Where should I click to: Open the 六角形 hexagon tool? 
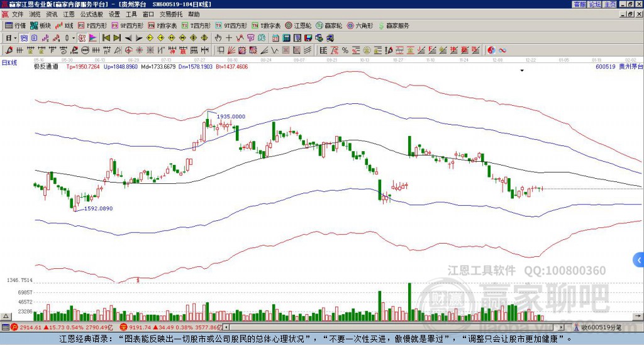coord(360,25)
